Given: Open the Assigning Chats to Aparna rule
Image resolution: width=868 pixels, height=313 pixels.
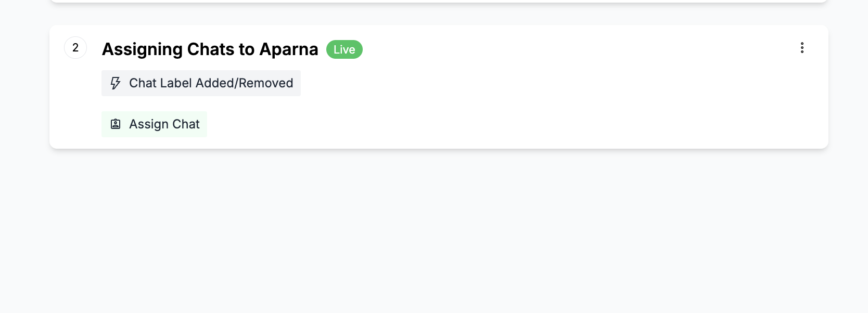Looking at the screenshot, I should [210, 49].
